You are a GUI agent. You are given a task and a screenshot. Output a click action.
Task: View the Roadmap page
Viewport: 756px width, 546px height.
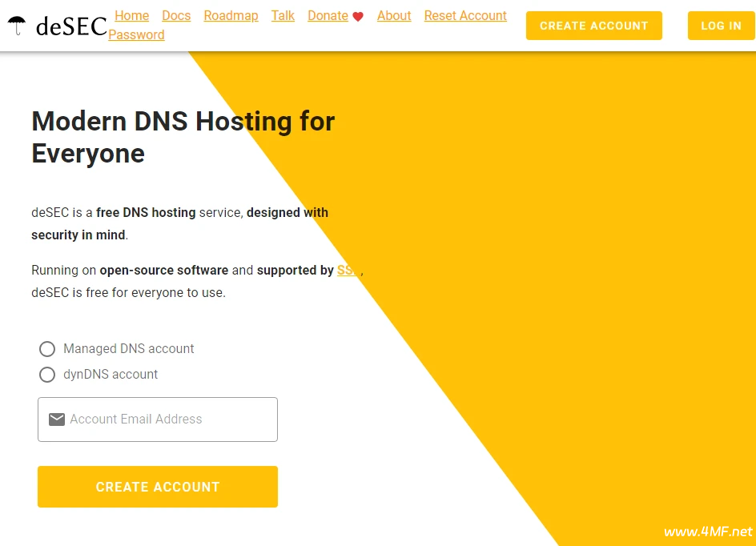coord(231,15)
